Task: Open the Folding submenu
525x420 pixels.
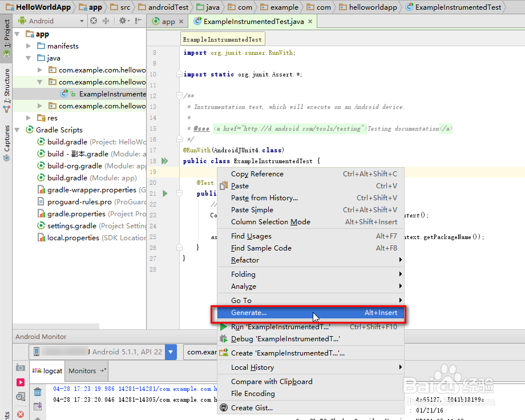Action: pyautogui.click(x=310, y=274)
